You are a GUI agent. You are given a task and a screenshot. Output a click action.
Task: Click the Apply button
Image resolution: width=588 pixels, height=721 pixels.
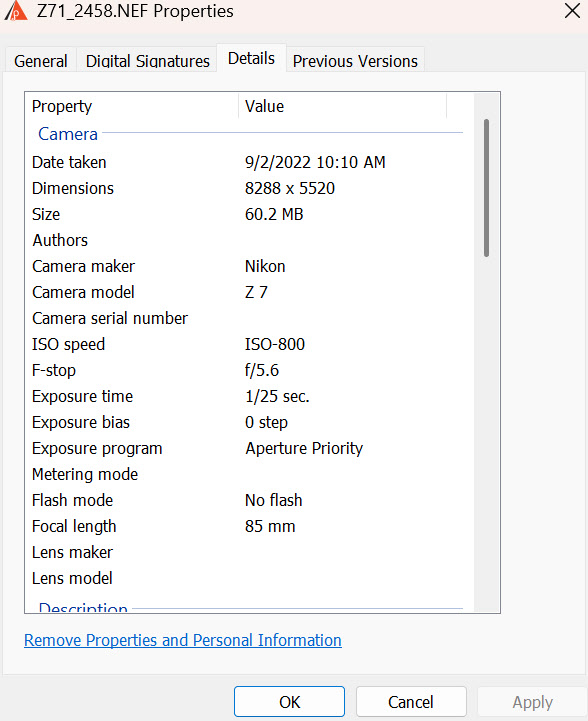coord(532,702)
